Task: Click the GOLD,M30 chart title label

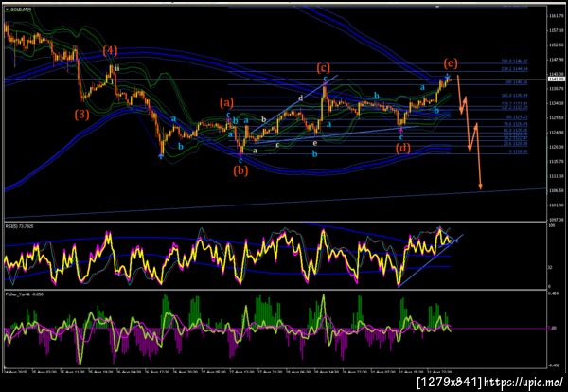Action: (x=20, y=9)
